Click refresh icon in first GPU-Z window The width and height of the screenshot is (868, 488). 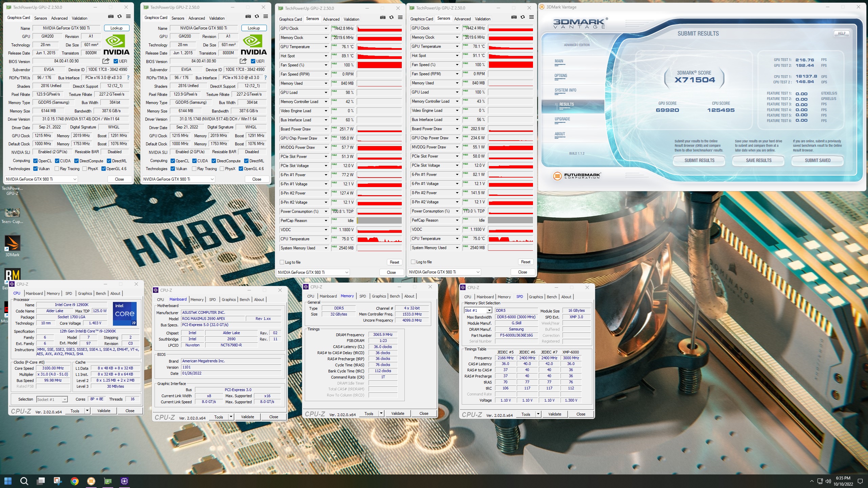point(119,17)
